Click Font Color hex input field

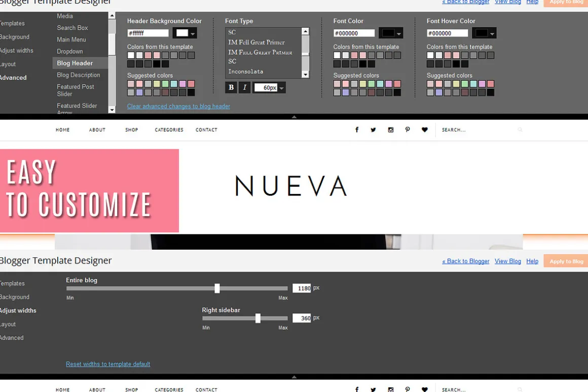pyautogui.click(x=354, y=33)
